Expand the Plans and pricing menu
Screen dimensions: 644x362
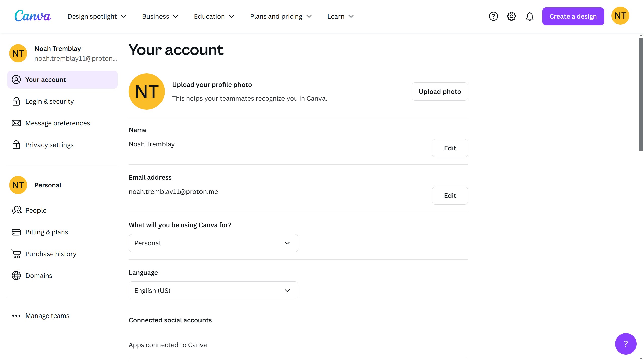point(281,16)
